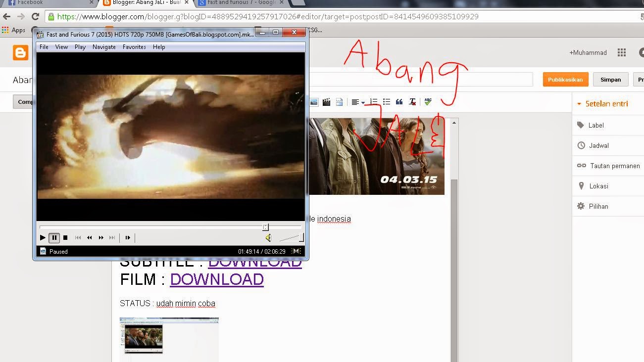Viewport: 644px width, 362px height.
Task: Click the audio channel indicator in status bar
Action: pos(297,251)
